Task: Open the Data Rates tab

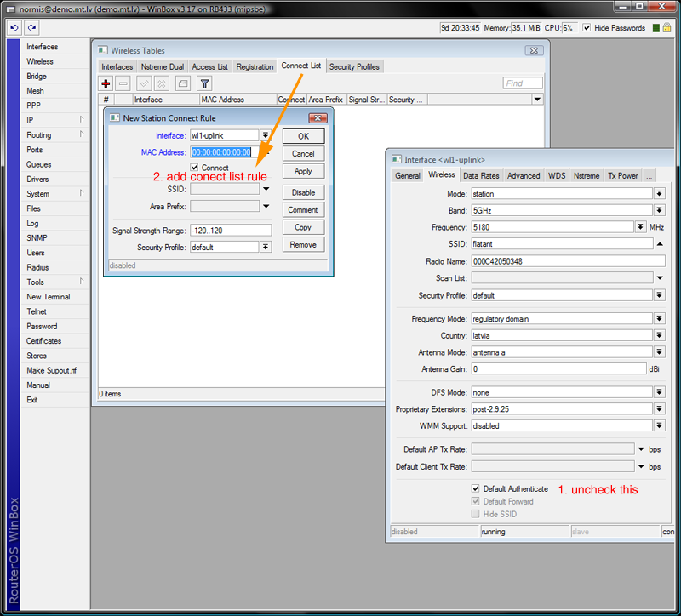Action: pos(481,175)
